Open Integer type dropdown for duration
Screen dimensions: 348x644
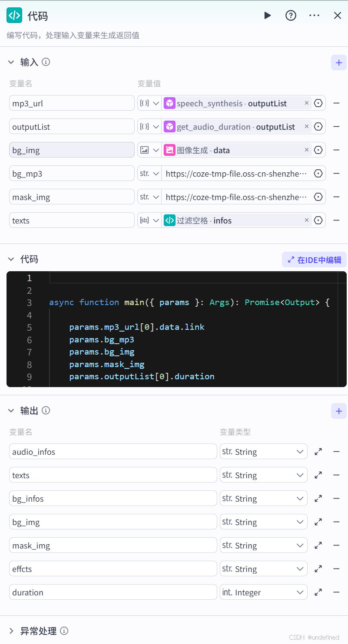click(264, 592)
